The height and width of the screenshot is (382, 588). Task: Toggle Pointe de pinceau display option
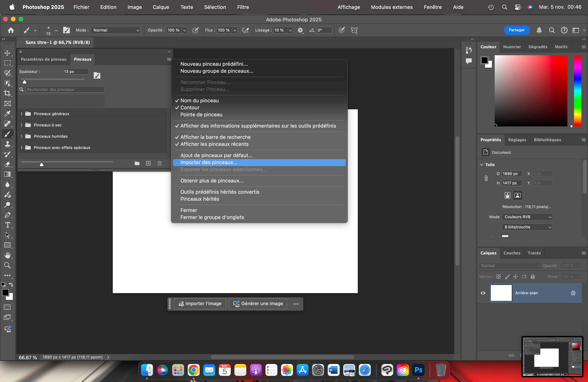(201, 115)
